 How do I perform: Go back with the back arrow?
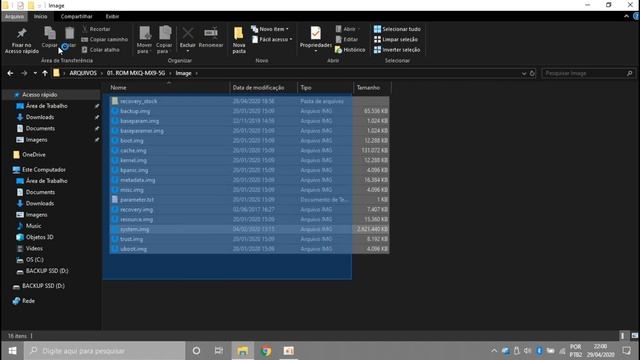click(x=10, y=73)
